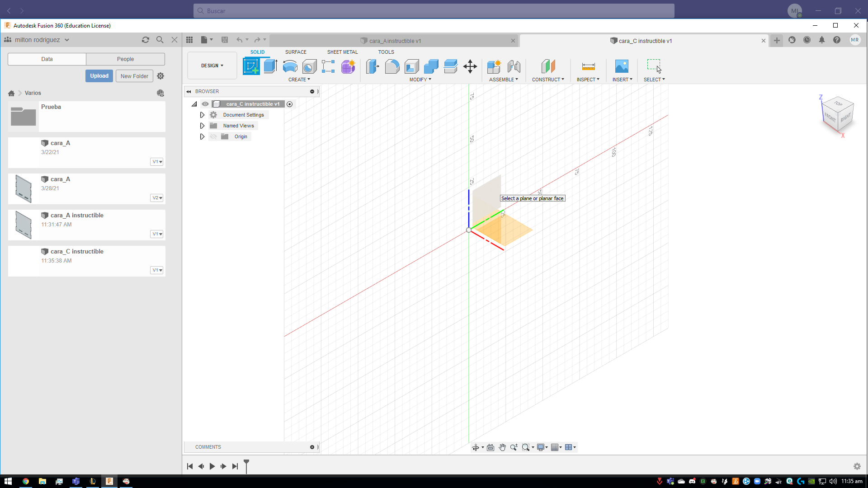Open the Pan tool in navigation bar
868x488 pixels.
pyautogui.click(x=502, y=447)
